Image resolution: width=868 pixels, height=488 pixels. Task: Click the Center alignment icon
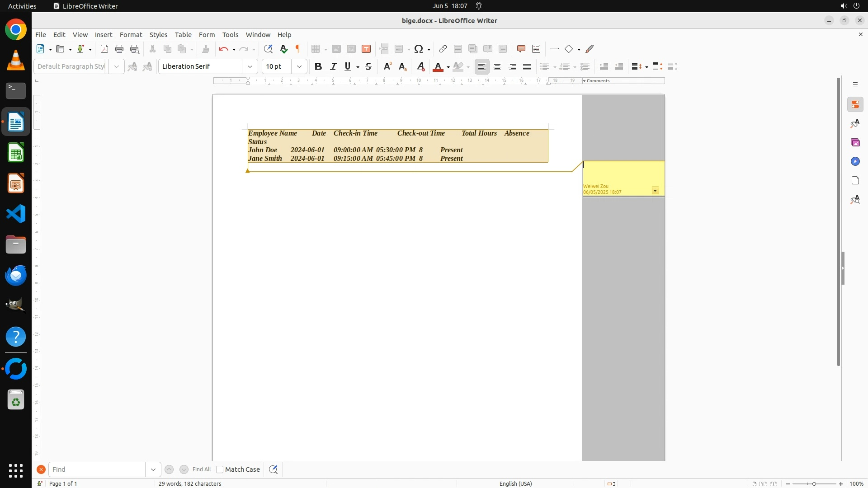[497, 66]
